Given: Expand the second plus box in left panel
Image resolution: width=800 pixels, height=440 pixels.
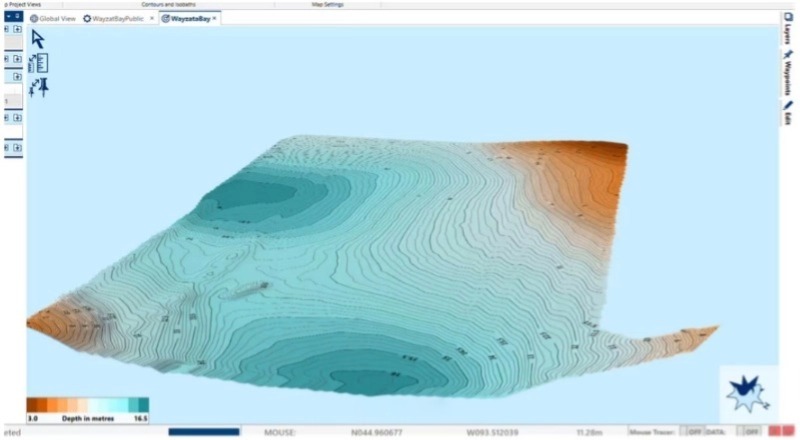Looking at the screenshot, I should 17,59.
